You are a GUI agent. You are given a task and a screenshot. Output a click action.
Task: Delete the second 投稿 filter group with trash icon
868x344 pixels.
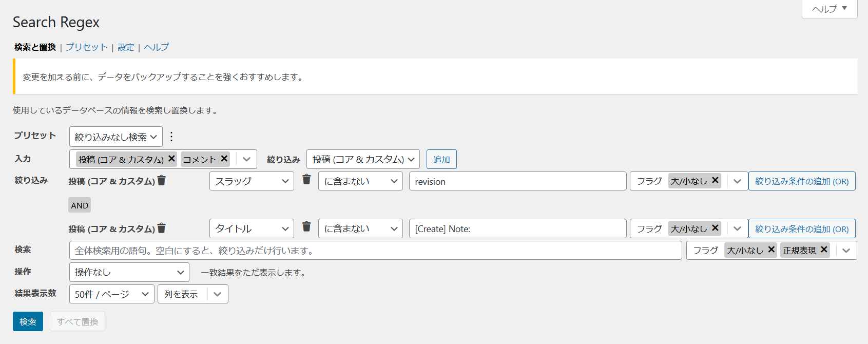[162, 228]
